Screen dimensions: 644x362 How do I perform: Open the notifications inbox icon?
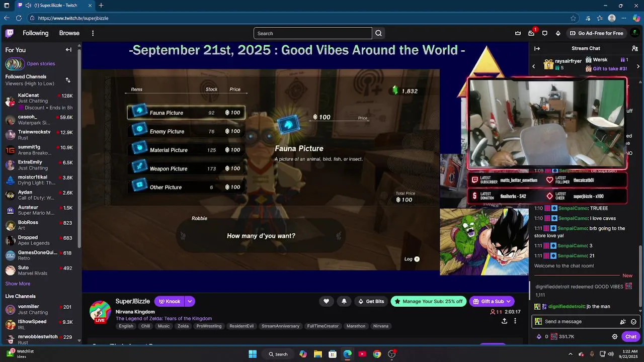(531, 33)
